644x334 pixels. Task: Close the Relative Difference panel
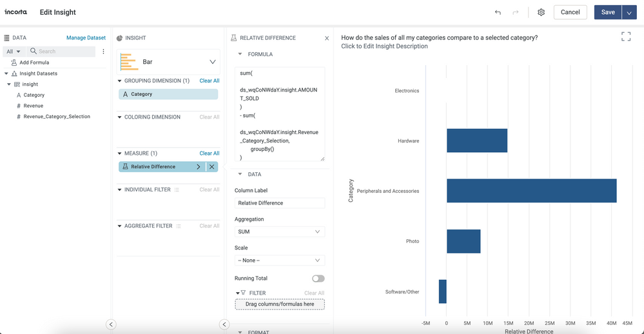[327, 39]
